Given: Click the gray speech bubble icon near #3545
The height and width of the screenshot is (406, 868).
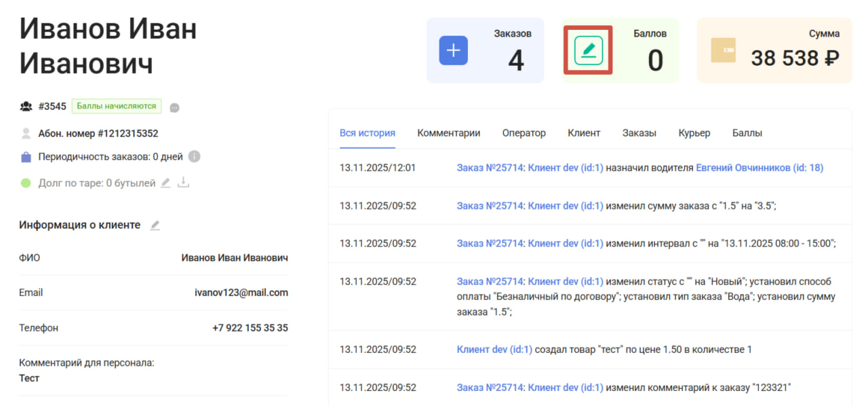Looking at the screenshot, I should pyautogui.click(x=174, y=107).
